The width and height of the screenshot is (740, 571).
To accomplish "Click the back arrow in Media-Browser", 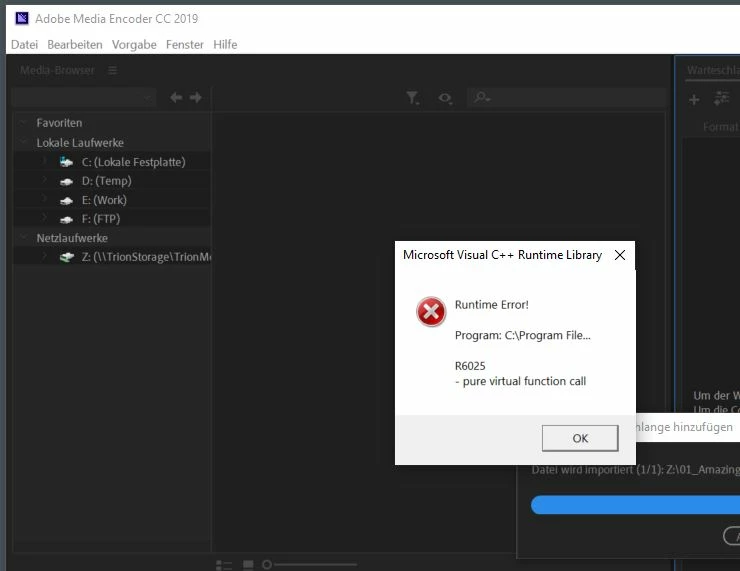I will [176, 97].
